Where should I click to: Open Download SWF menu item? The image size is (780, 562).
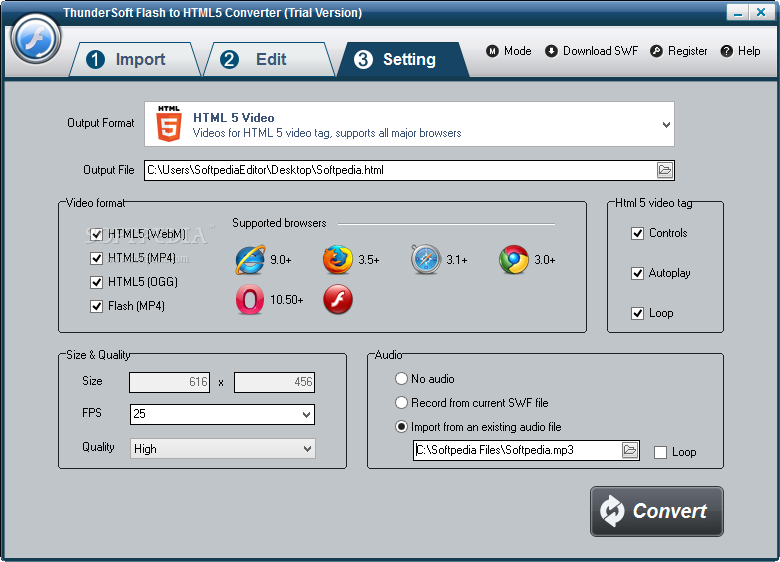(591, 51)
